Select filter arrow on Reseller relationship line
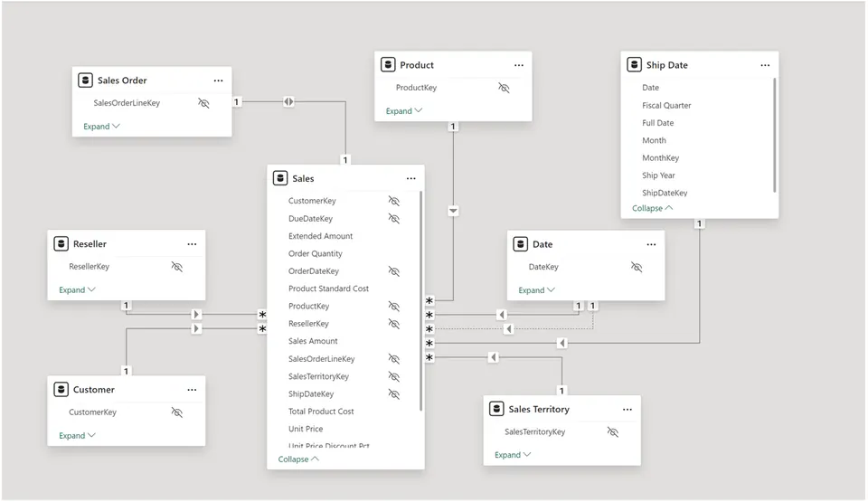The height and width of the screenshot is (502, 868). coord(196,314)
